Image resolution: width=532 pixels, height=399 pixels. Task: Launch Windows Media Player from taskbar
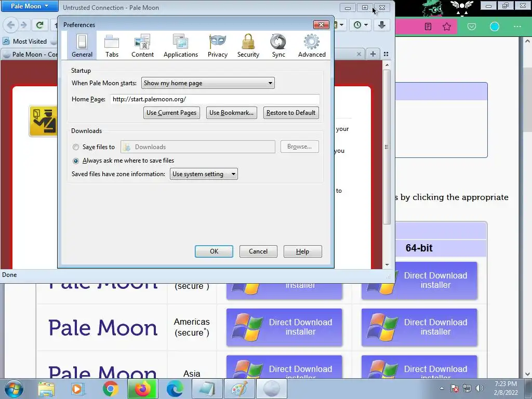(x=77, y=389)
